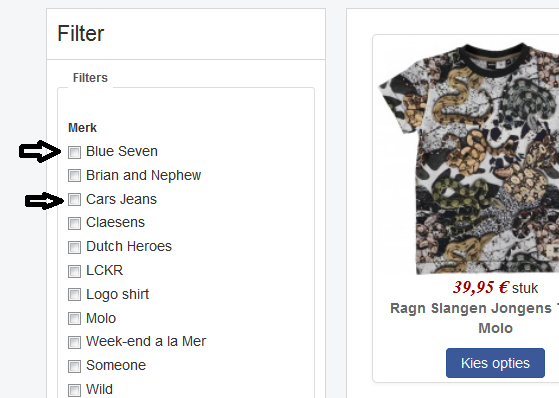Check the LCKR brand filter
Viewport: 559px width, 398px height.
pos(75,271)
